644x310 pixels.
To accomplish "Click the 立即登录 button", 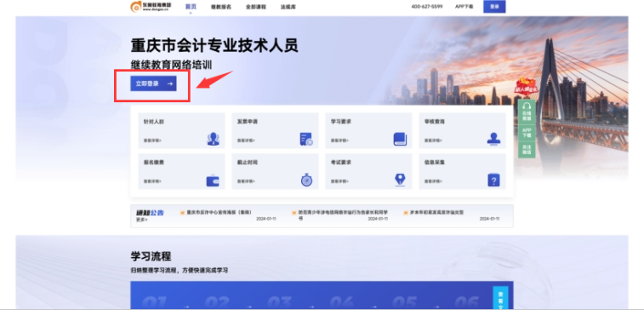I will (x=153, y=83).
